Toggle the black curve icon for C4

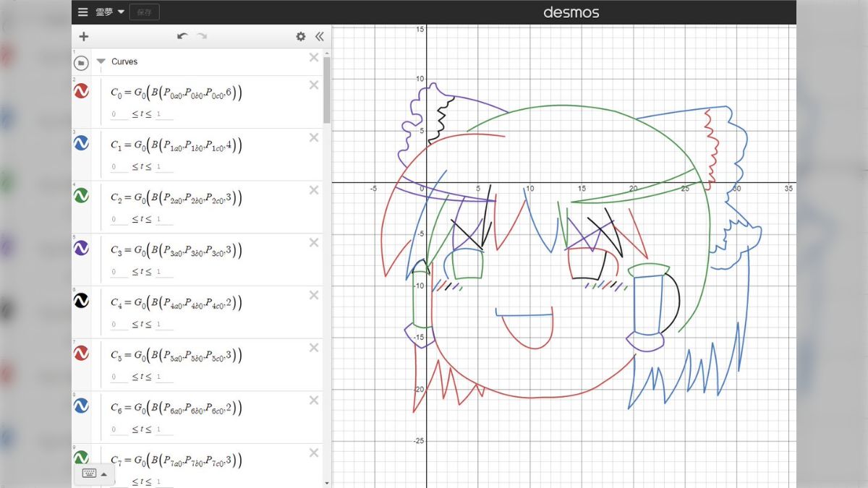tap(81, 301)
